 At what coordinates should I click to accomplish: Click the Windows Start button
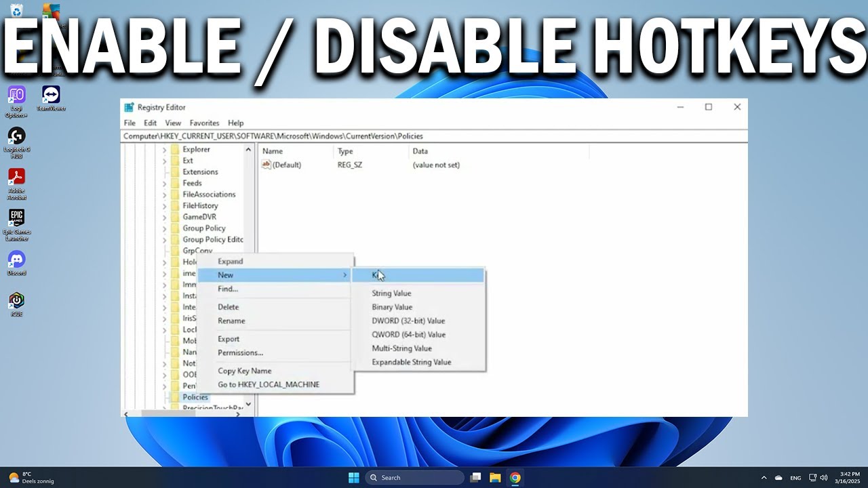pos(353,478)
